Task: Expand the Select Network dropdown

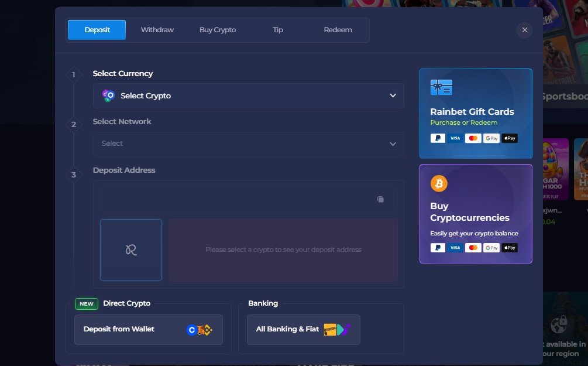Action: [248, 144]
